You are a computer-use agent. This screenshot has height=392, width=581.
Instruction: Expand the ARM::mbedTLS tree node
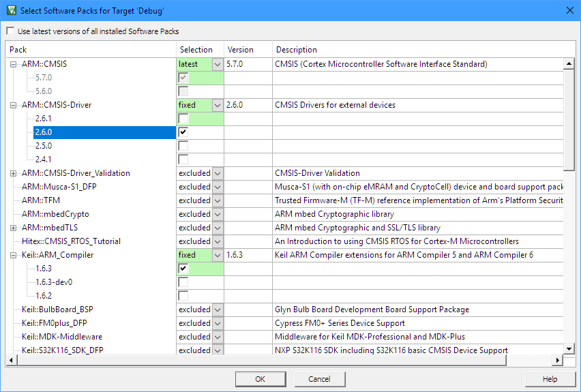coord(14,228)
